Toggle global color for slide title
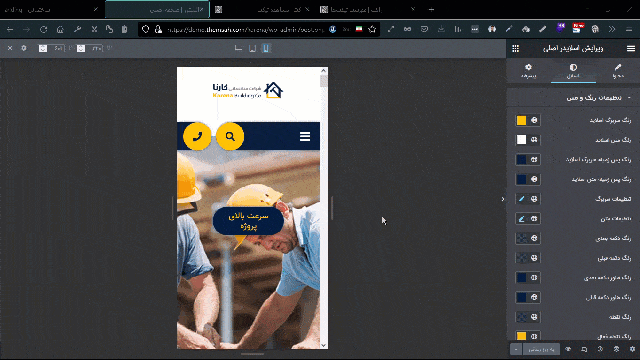This screenshot has height=360, width=640. 534,120
